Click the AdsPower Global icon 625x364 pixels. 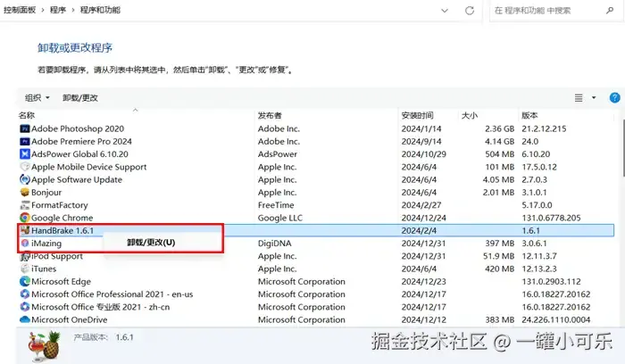pos(25,154)
